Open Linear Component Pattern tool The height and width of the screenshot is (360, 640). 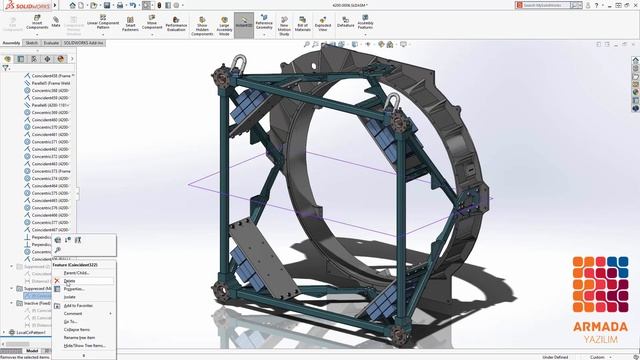tap(103, 22)
